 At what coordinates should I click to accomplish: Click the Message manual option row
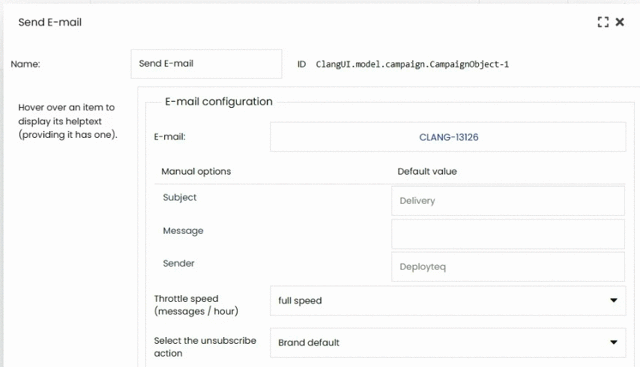[x=273, y=231]
